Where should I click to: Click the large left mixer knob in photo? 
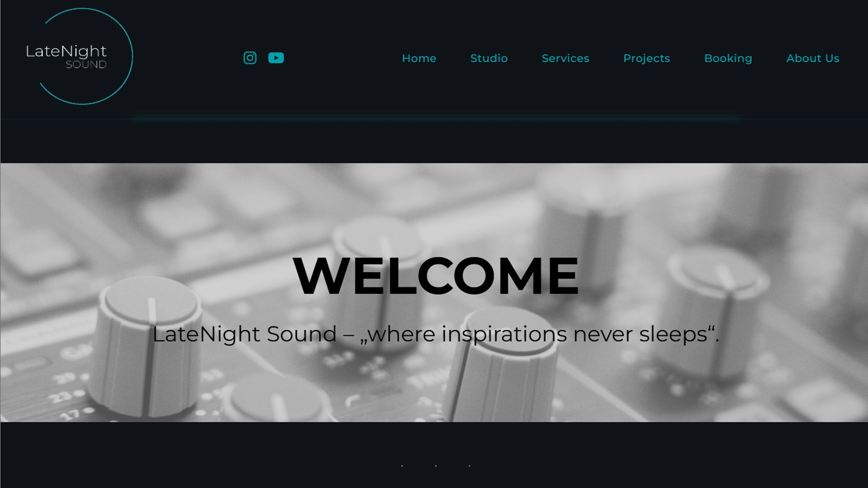click(x=148, y=347)
